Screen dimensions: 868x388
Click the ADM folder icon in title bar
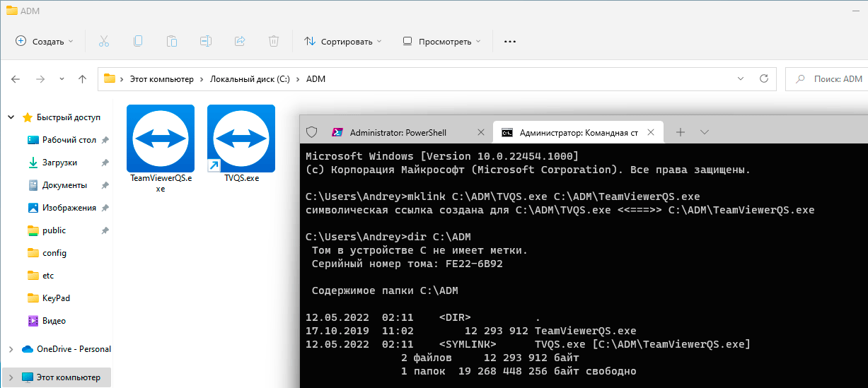pos(11,11)
